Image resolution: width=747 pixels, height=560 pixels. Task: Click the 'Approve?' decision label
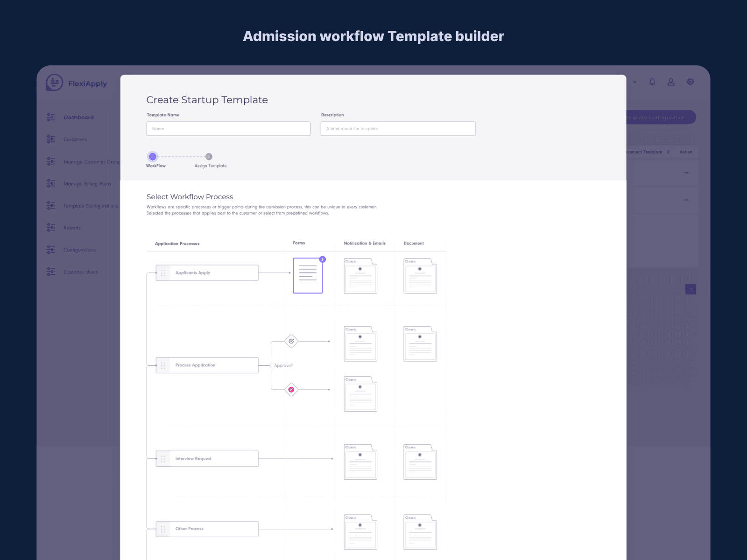tap(283, 365)
